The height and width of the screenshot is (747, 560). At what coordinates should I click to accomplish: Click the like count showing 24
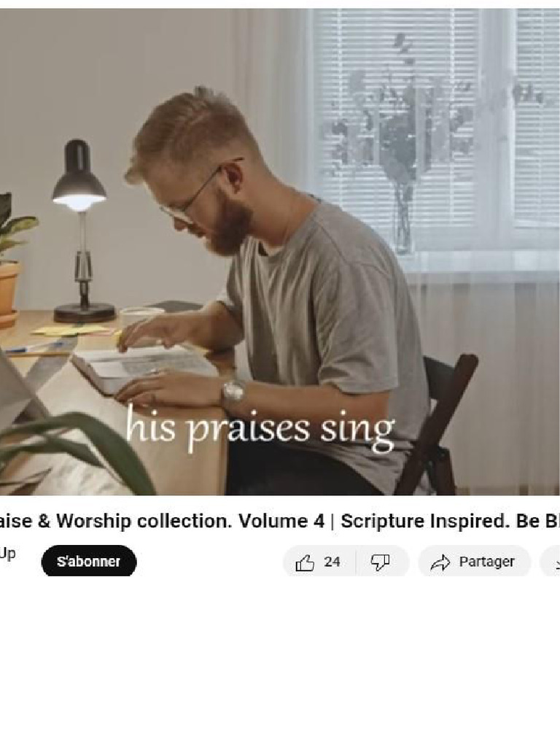click(332, 562)
